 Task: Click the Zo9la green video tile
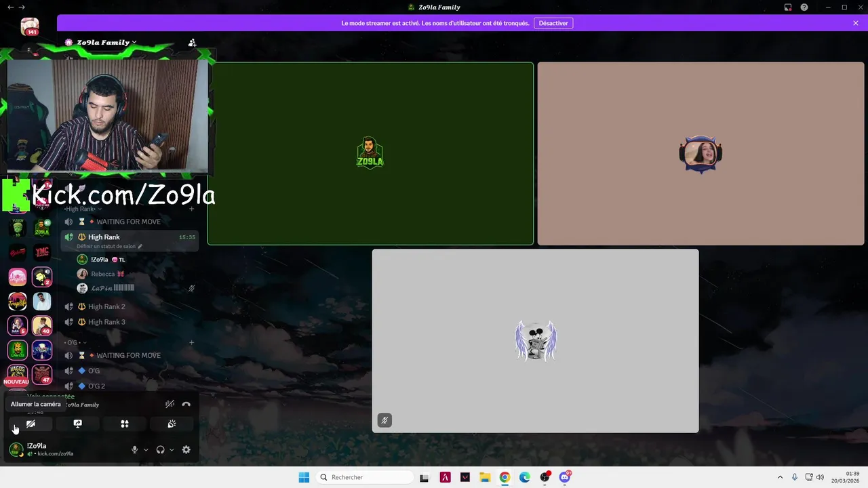[370, 154]
